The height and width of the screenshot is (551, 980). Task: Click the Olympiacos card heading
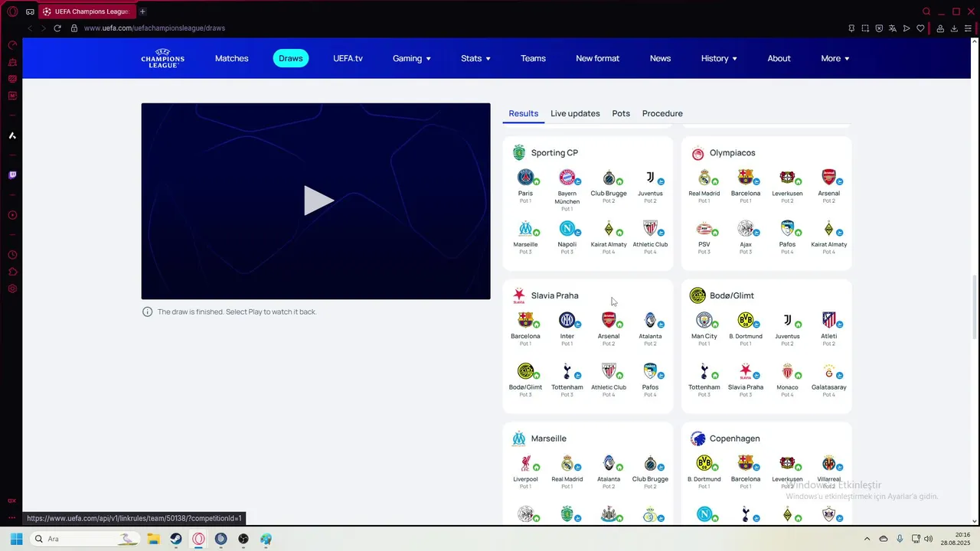(x=732, y=152)
